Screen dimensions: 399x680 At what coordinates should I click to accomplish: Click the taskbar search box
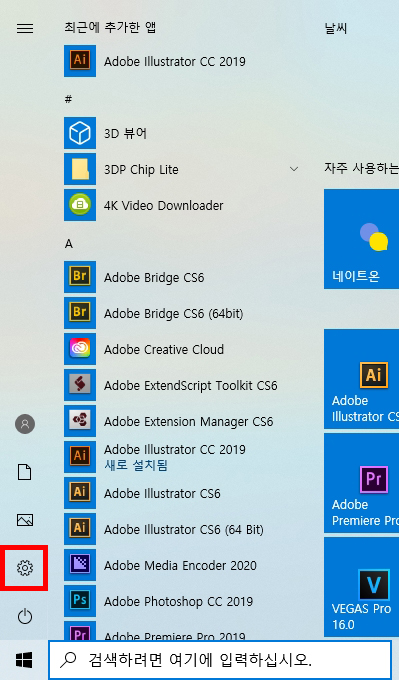point(219,660)
